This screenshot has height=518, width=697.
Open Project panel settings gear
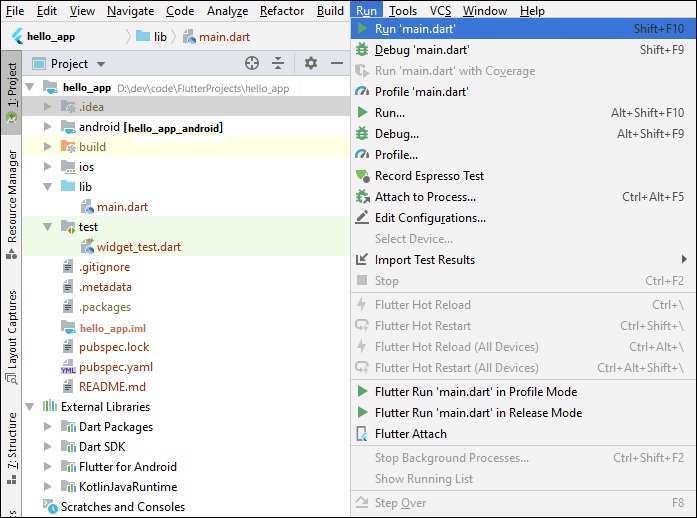coord(311,63)
